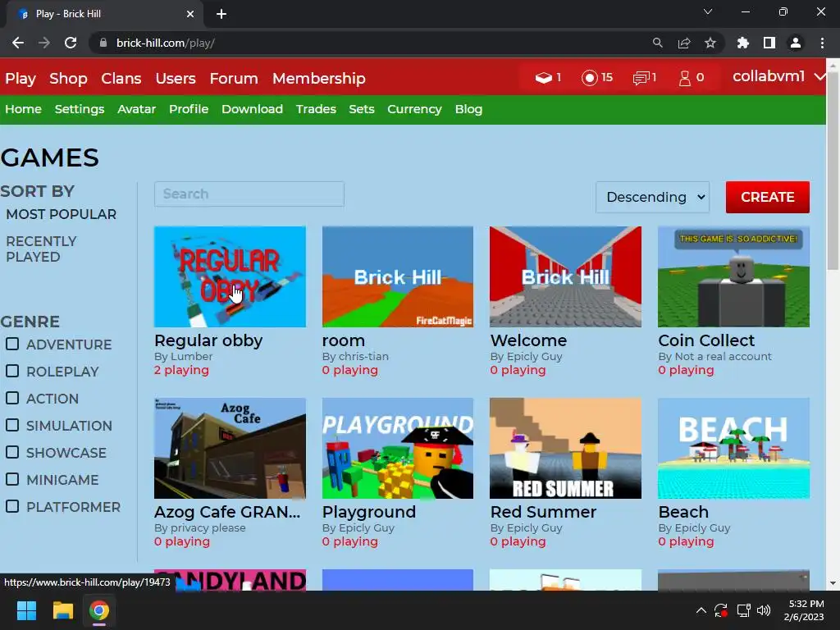Click the network tray icon

(743, 610)
